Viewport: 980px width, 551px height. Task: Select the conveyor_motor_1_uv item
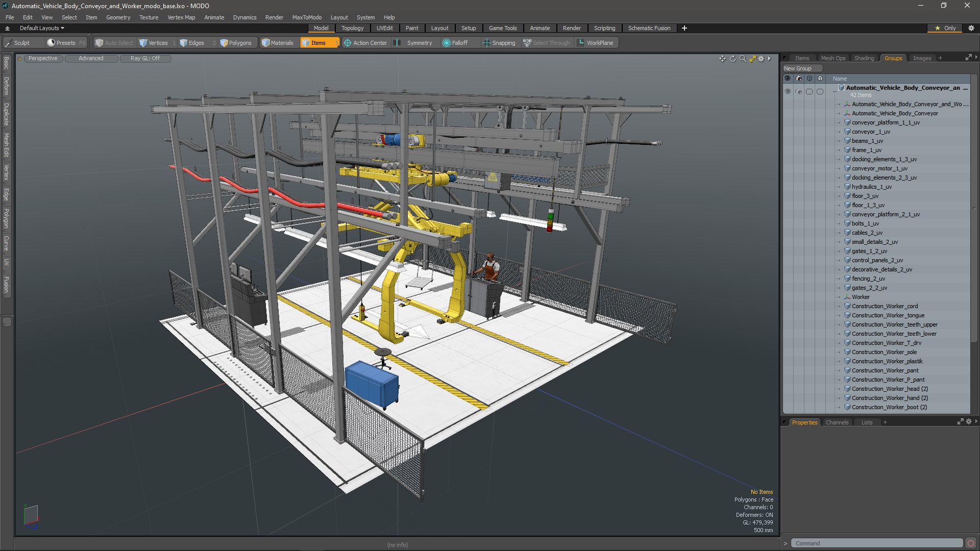coord(879,168)
